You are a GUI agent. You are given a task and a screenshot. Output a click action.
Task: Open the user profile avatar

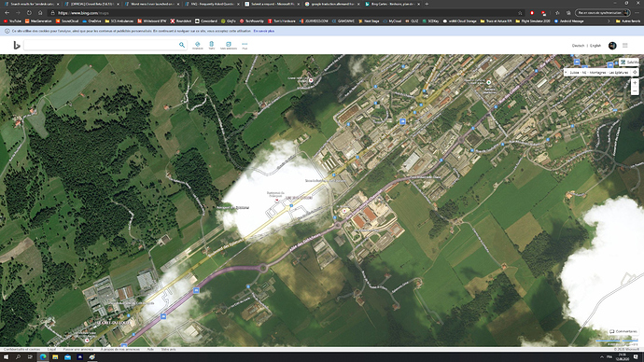pyautogui.click(x=612, y=46)
